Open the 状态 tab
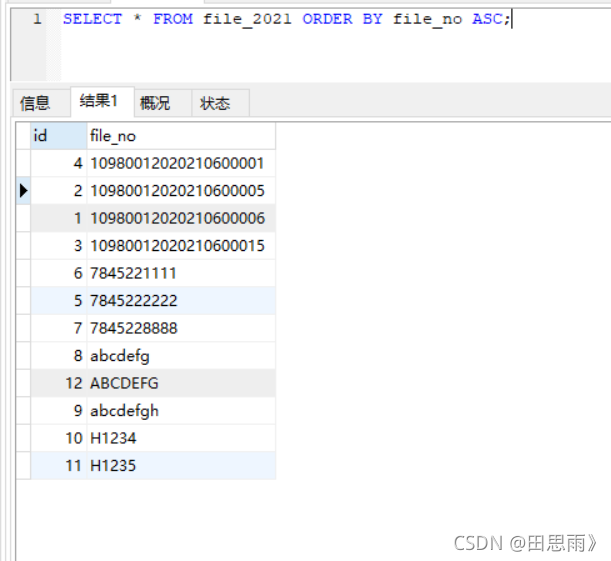 tap(220, 103)
